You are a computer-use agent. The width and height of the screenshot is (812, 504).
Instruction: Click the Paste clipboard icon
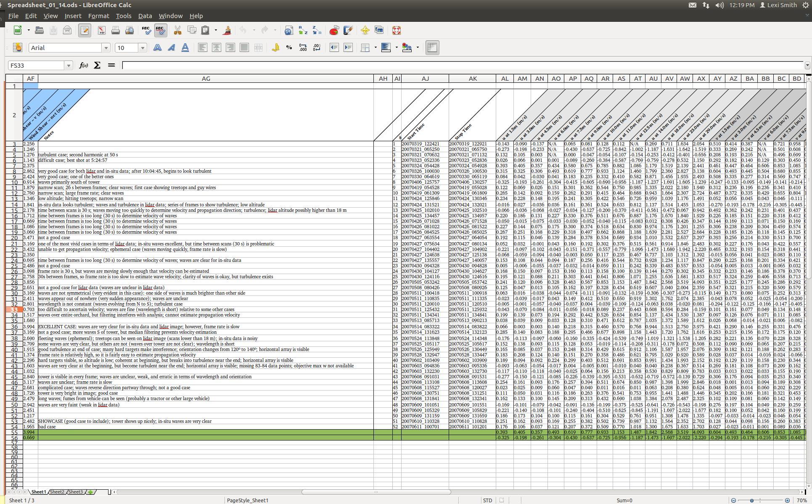click(205, 30)
